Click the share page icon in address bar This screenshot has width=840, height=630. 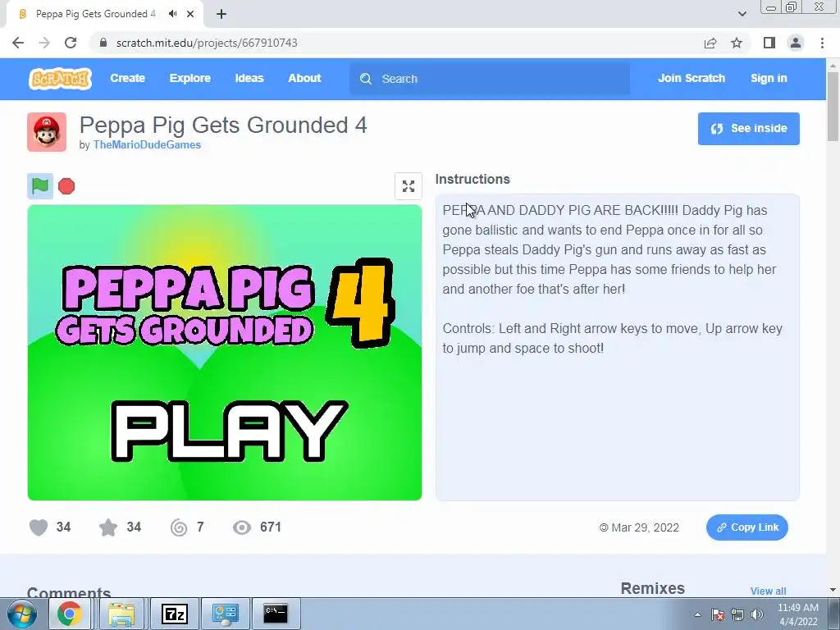coord(710,43)
